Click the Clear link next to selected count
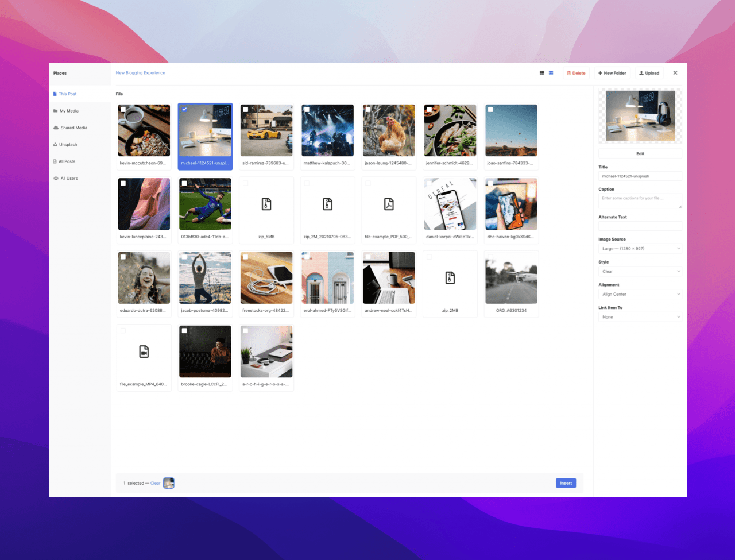The width and height of the screenshot is (735, 560). point(156,483)
